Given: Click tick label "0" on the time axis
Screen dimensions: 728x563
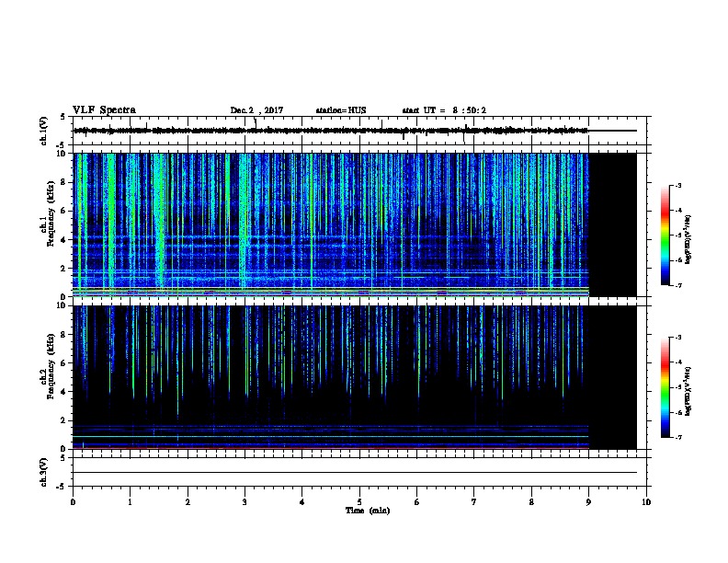Looking at the screenshot, I should (x=73, y=502).
